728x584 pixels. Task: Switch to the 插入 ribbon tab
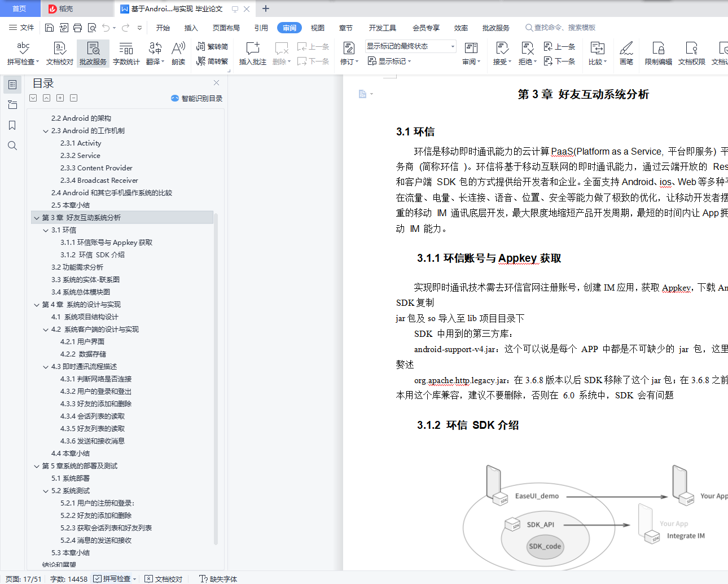[x=191, y=28]
